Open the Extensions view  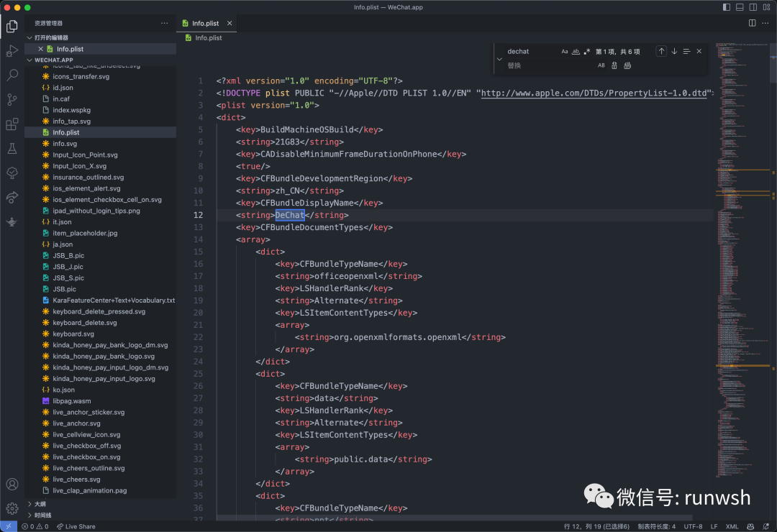(x=12, y=124)
